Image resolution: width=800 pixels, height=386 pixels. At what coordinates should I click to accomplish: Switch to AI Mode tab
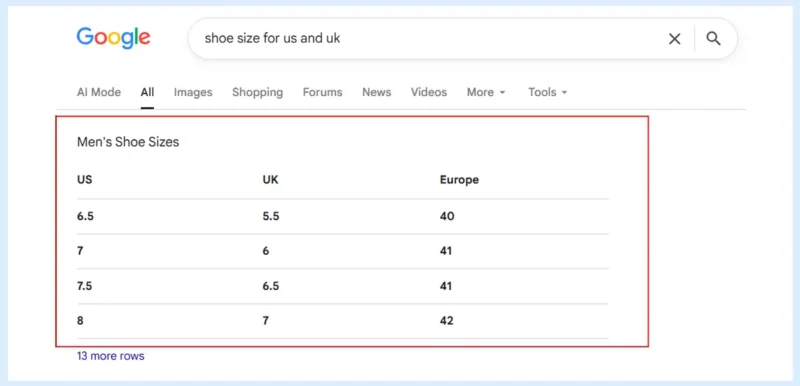pyautogui.click(x=99, y=92)
